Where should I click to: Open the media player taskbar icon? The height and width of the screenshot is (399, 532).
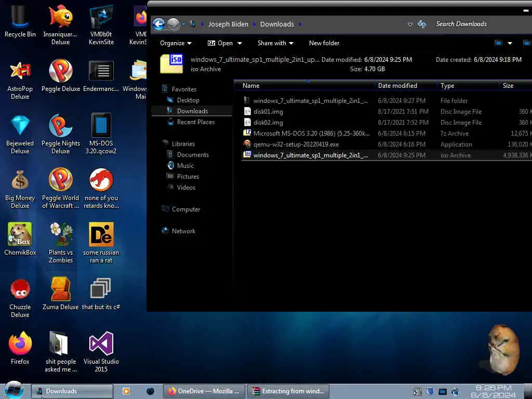[126, 391]
